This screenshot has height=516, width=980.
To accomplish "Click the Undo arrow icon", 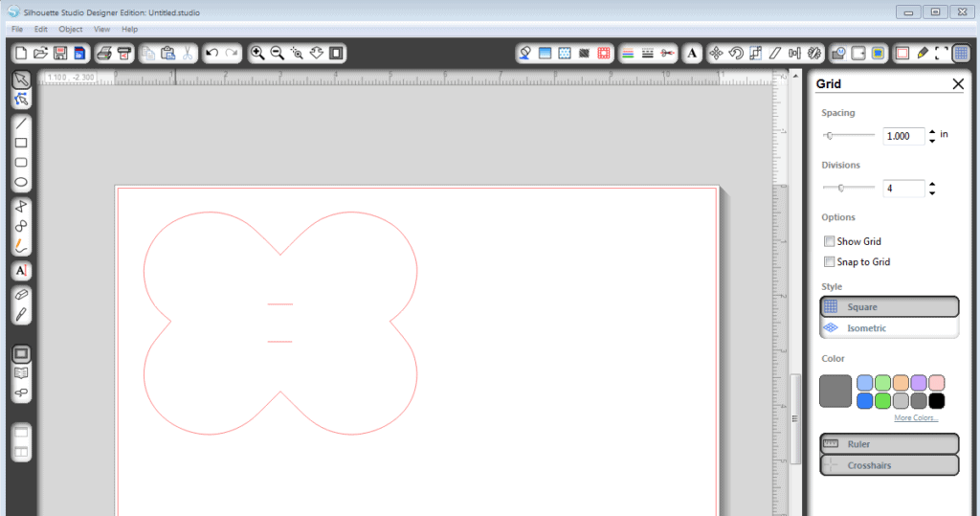I will pyautogui.click(x=212, y=53).
